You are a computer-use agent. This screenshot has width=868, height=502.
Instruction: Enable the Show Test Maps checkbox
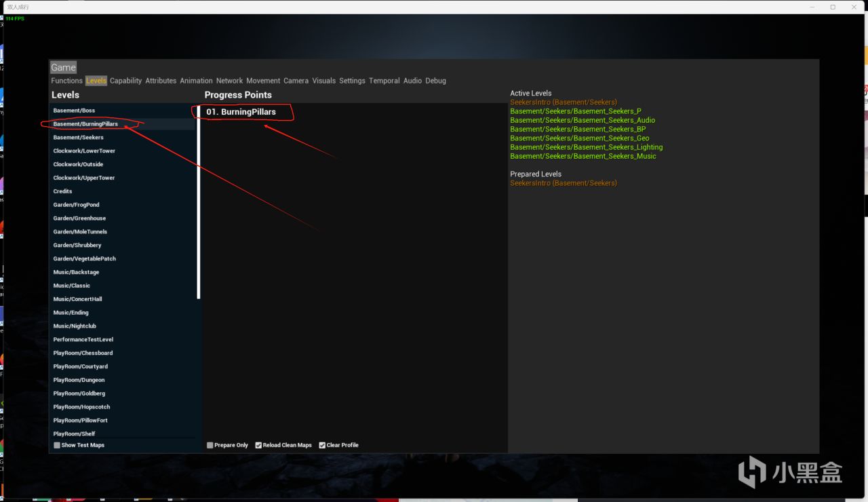click(57, 445)
